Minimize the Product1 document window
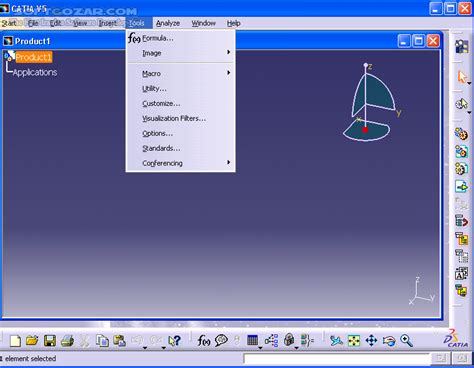 (404, 41)
